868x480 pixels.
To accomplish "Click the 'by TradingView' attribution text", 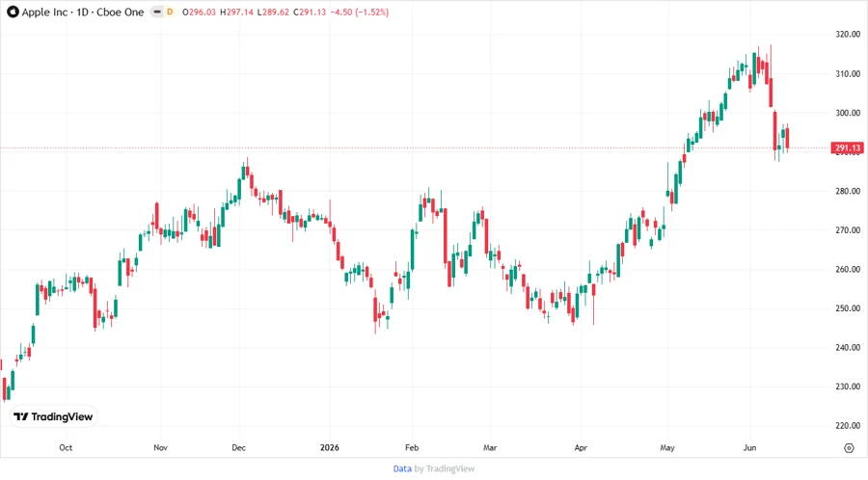I will (x=445, y=469).
